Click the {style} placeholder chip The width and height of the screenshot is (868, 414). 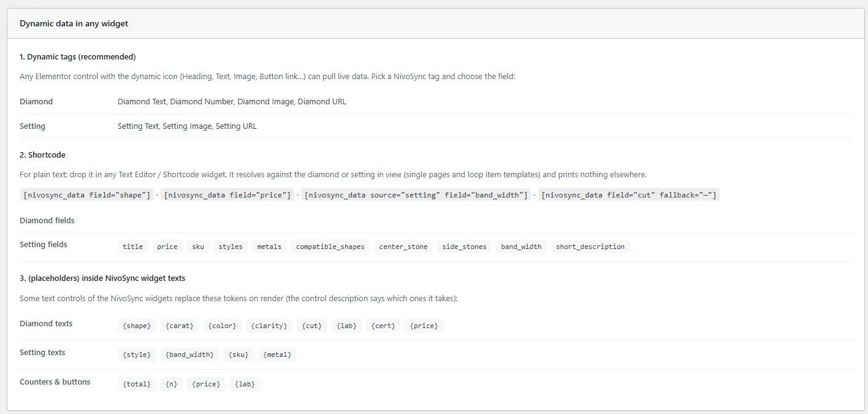click(x=137, y=355)
